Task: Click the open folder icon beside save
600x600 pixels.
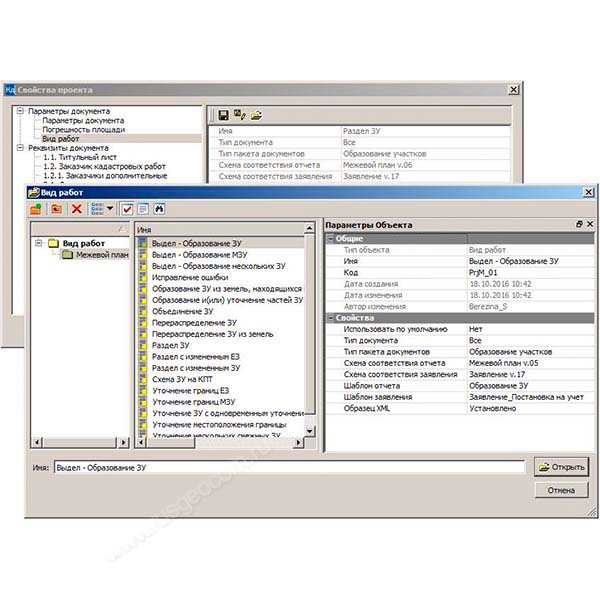Action: point(257,115)
